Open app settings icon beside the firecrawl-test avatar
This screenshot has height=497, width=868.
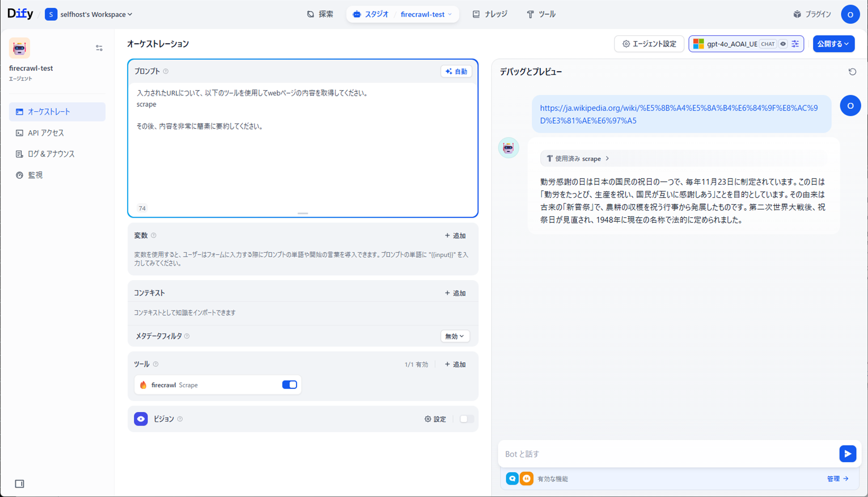99,48
